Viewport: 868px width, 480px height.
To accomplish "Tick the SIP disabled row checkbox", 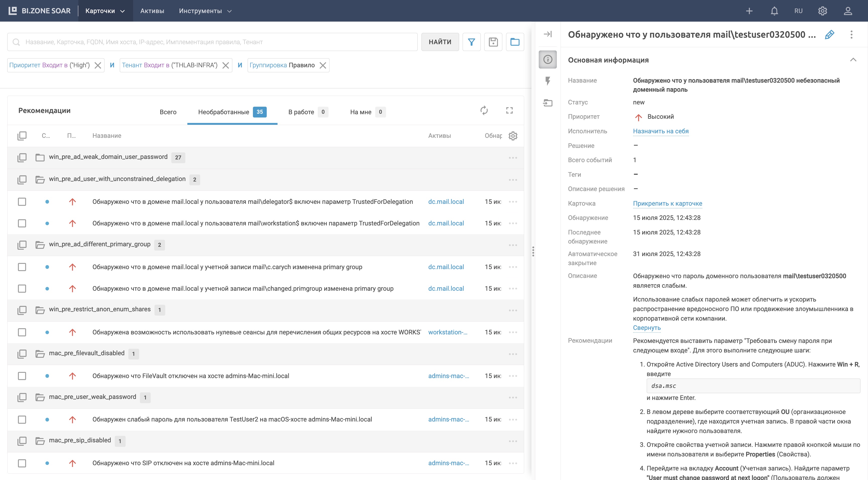I will pyautogui.click(x=22, y=463).
